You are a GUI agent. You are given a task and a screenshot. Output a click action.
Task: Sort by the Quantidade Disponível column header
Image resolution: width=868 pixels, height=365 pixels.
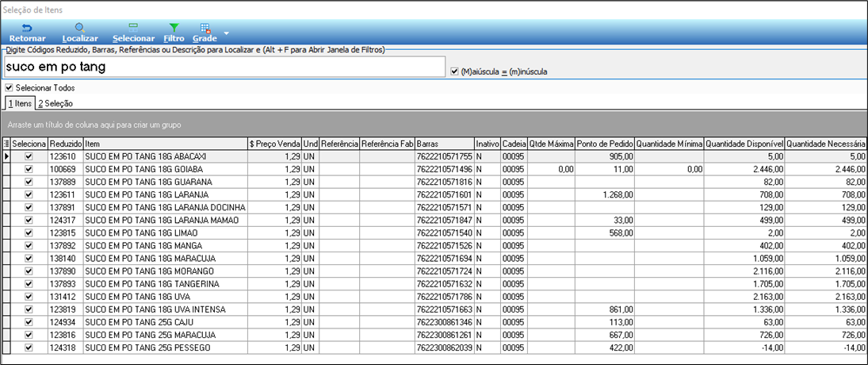point(744,144)
